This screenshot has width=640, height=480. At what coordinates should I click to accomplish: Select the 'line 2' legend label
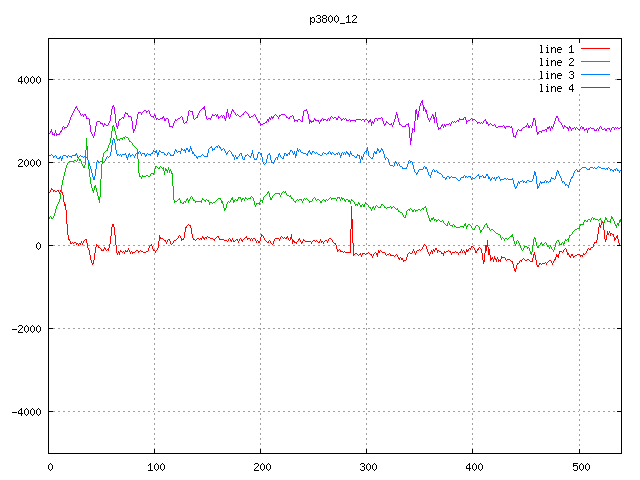(556, 62)
